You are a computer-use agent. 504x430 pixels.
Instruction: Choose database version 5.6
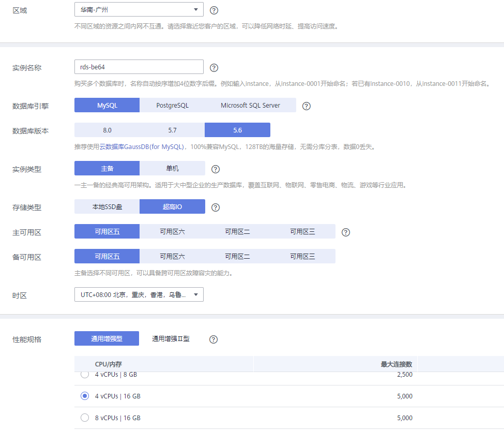pos(238,130)
